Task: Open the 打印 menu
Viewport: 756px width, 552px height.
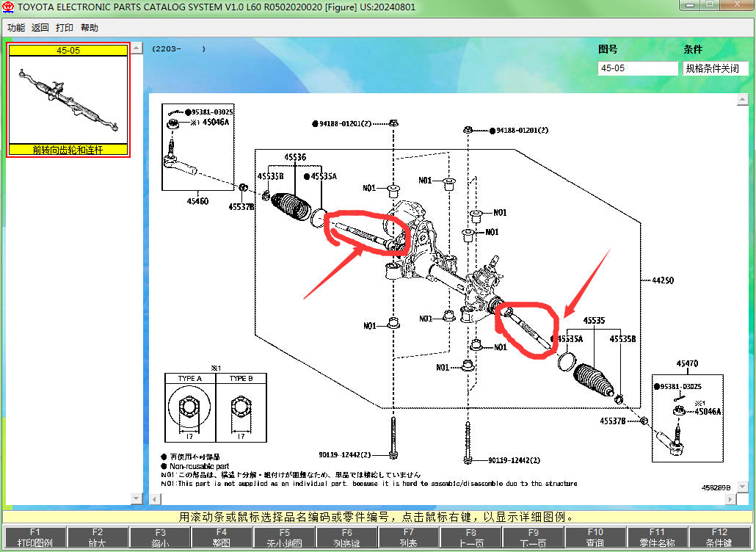Action: point(64,27)
